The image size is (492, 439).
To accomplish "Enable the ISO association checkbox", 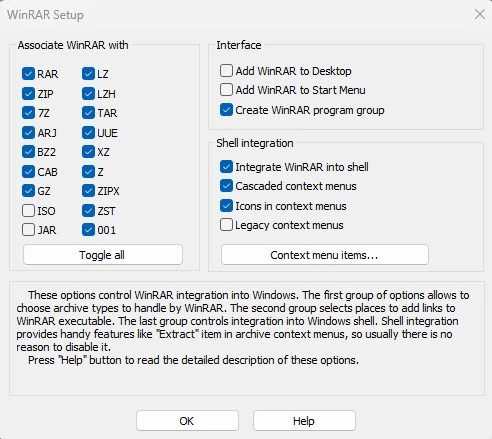I will tap(28, 211).
